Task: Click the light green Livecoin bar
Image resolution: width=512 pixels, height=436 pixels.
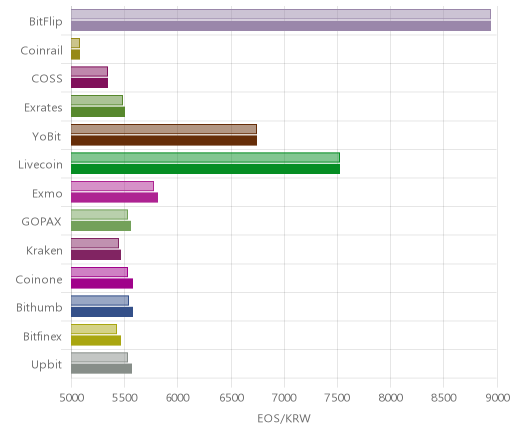Action: (x=205, y=157)
